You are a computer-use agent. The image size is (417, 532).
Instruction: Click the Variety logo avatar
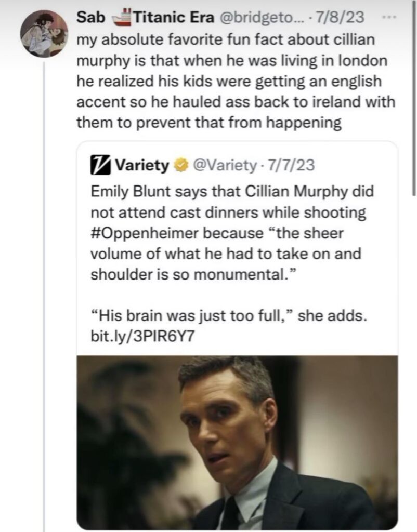pyautogui.click(x=101, y=165)
